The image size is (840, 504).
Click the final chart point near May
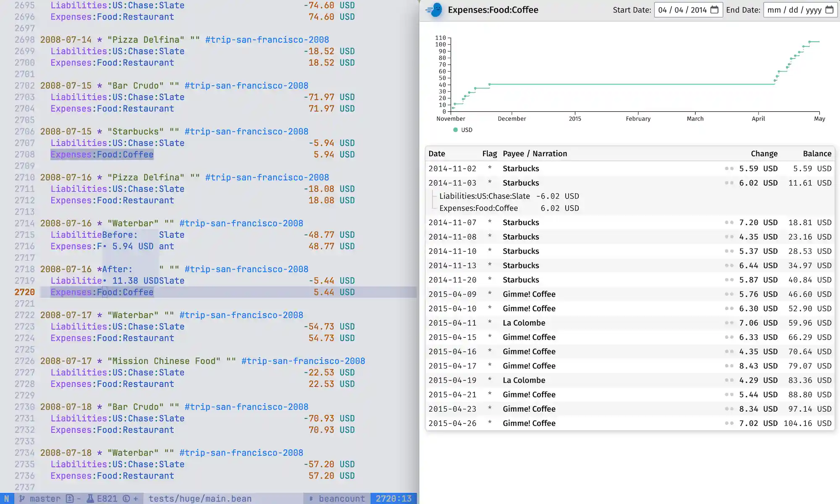[x=809, y=42]
